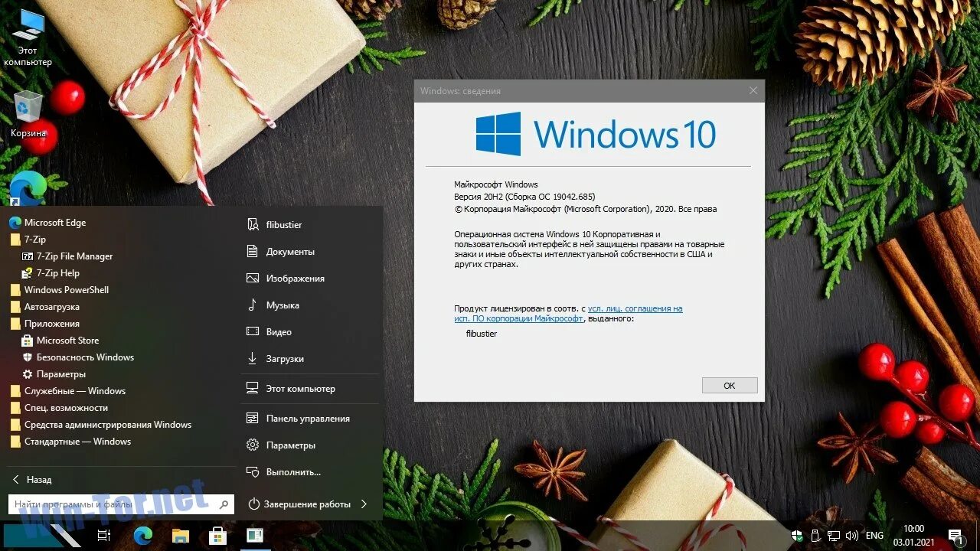Click the search magnifier icon in start menu
This screenshot has width=980, height=551.
click(x=224, y=504)
